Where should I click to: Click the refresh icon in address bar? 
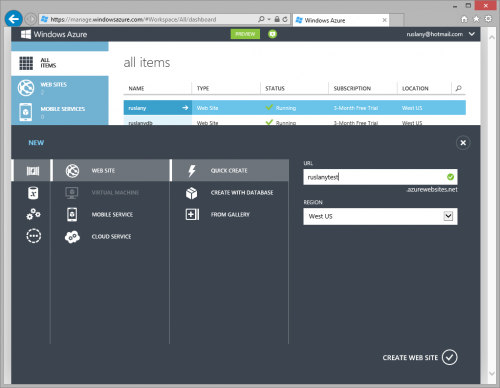(x=285, y=19)
